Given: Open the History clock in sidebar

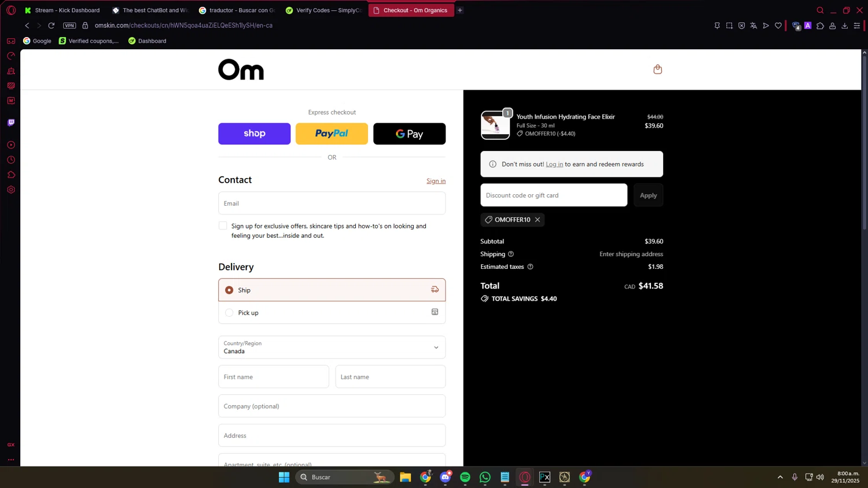Looking at the screenshot, I should pos(11,160).
